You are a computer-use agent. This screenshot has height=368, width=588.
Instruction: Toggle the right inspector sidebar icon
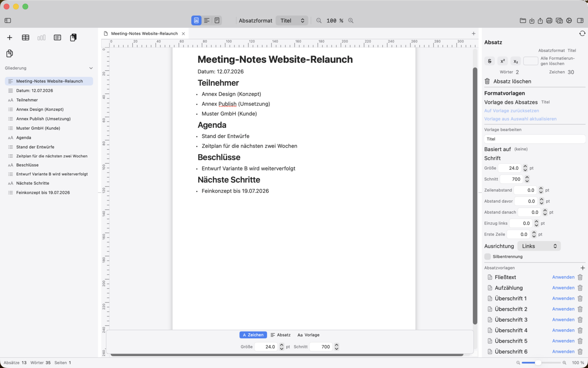tap(580, 20)
